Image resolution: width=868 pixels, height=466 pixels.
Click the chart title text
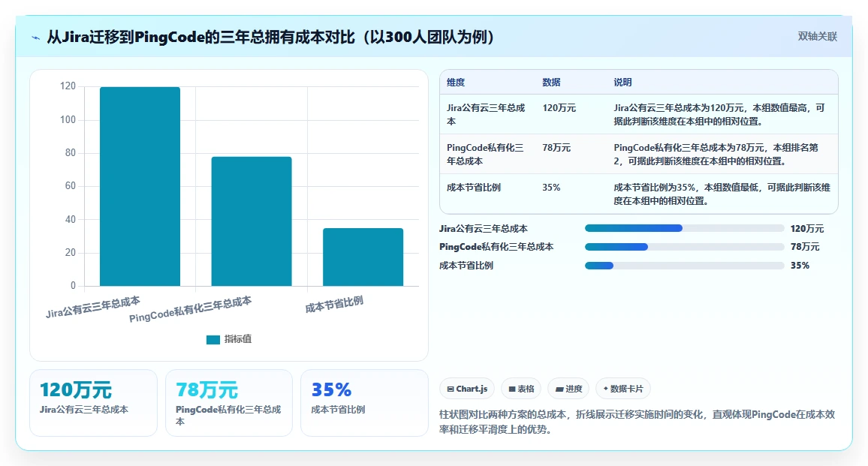click(270, 37)
